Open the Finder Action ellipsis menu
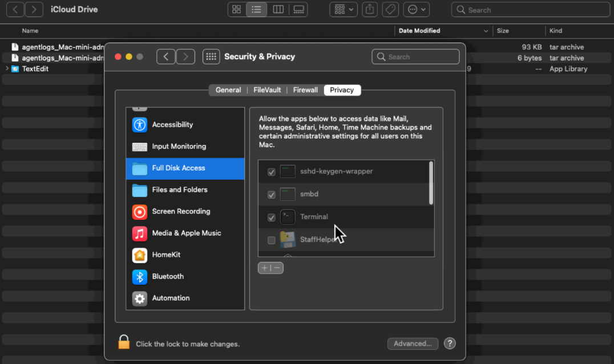This screenshot has height=364, width=614. click(x=416, y=10)
